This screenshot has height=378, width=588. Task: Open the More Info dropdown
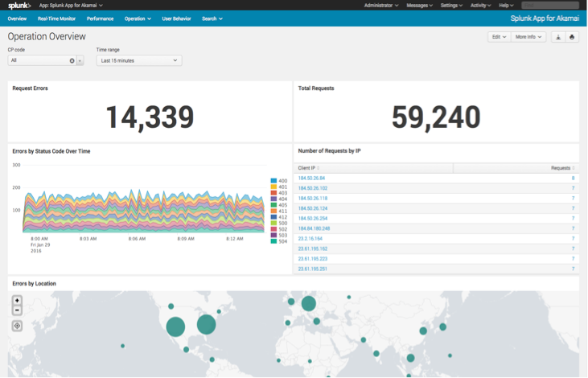(528, 37)
